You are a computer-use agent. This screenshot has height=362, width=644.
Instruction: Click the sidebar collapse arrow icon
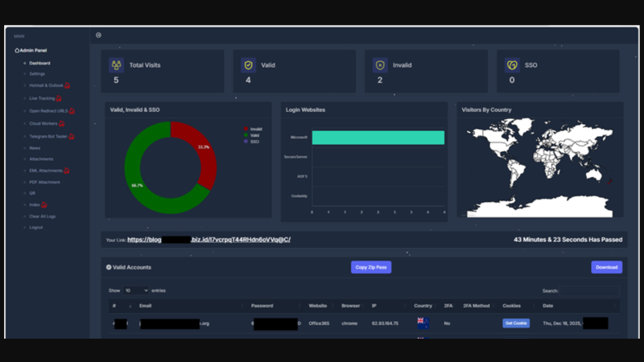click(98, 35)
